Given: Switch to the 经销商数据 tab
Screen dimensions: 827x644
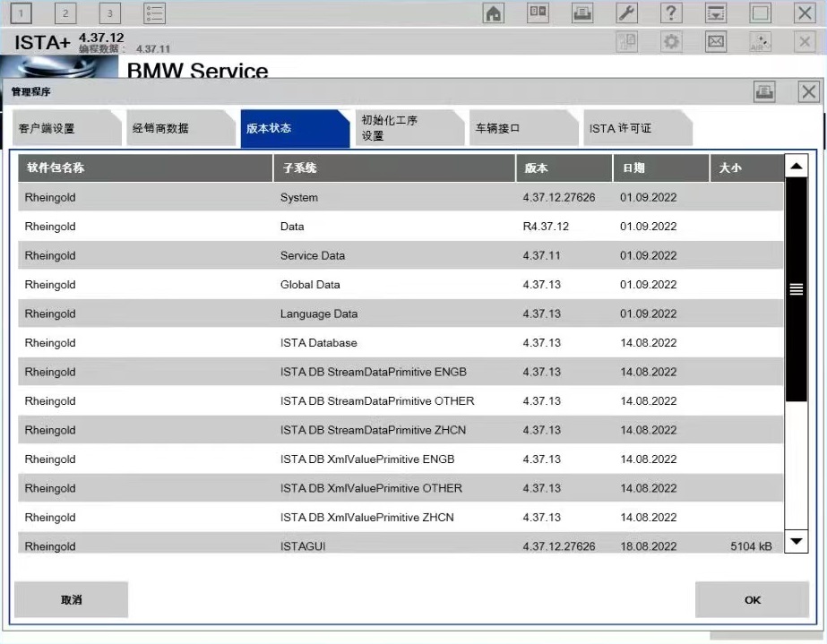Looking at the screenshot, I should coord(181,128).
